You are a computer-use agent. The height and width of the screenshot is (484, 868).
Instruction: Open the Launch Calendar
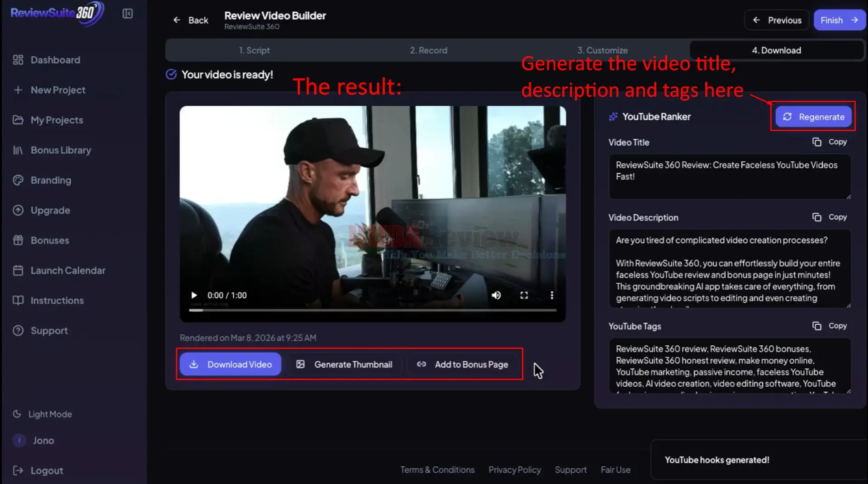[x=67, y=270]
